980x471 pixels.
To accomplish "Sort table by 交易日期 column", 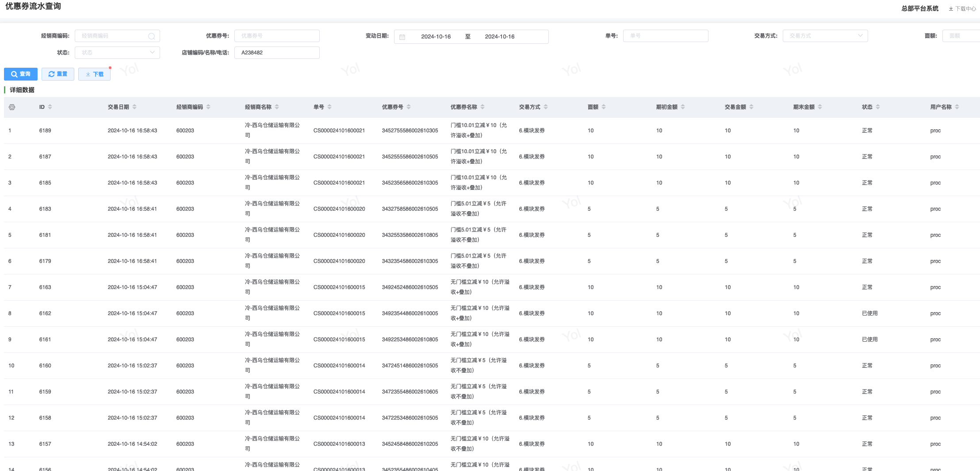I will point(134,107).
